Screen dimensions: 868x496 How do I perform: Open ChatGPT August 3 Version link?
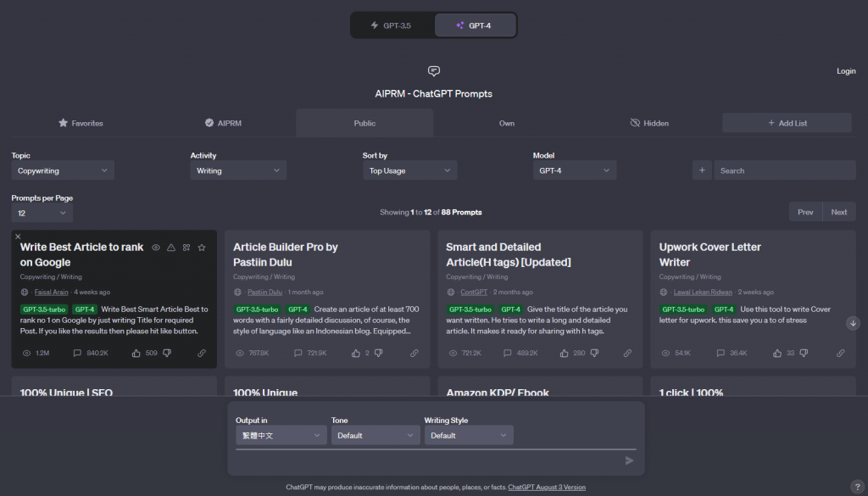547,488
